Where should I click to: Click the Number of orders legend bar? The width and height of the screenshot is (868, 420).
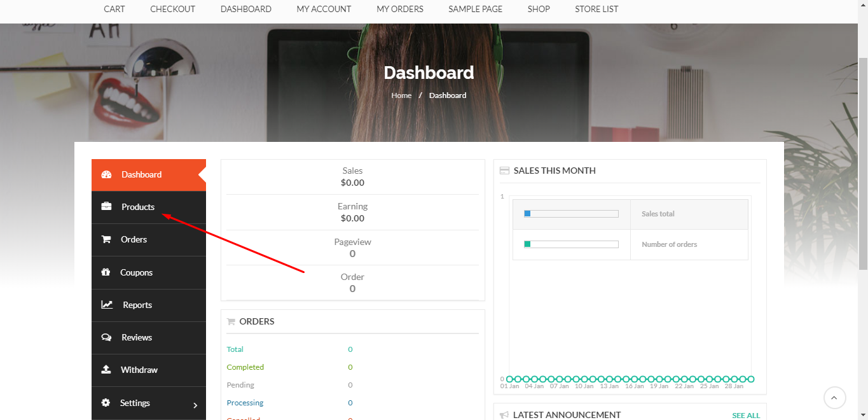571,244
